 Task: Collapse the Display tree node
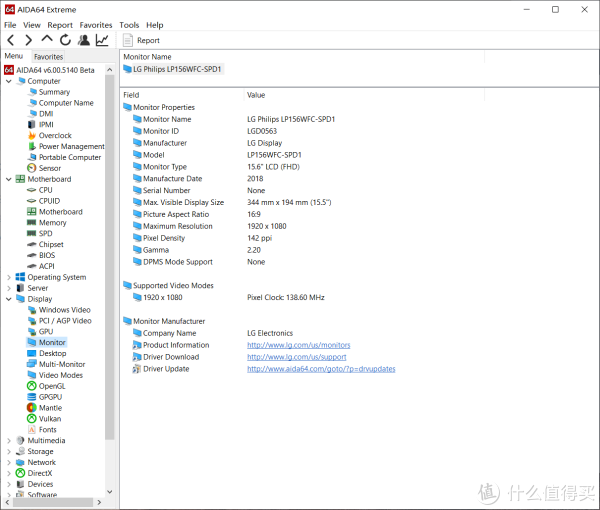pos(9,299)
